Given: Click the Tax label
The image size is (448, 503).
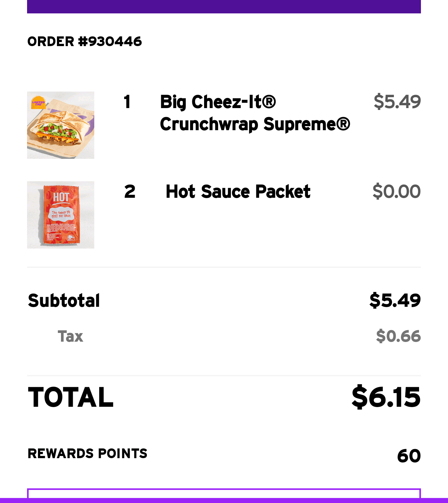Looking at the screenshot, I should pos(71,336).
